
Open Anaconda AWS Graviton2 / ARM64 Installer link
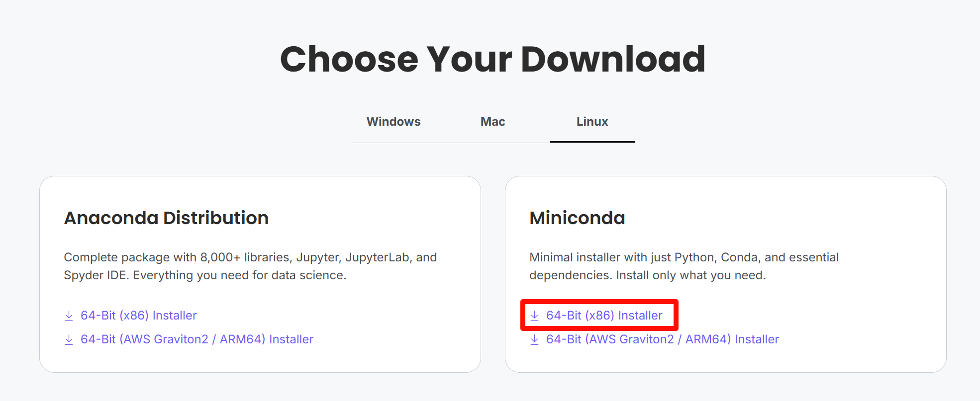click(196, 339)
